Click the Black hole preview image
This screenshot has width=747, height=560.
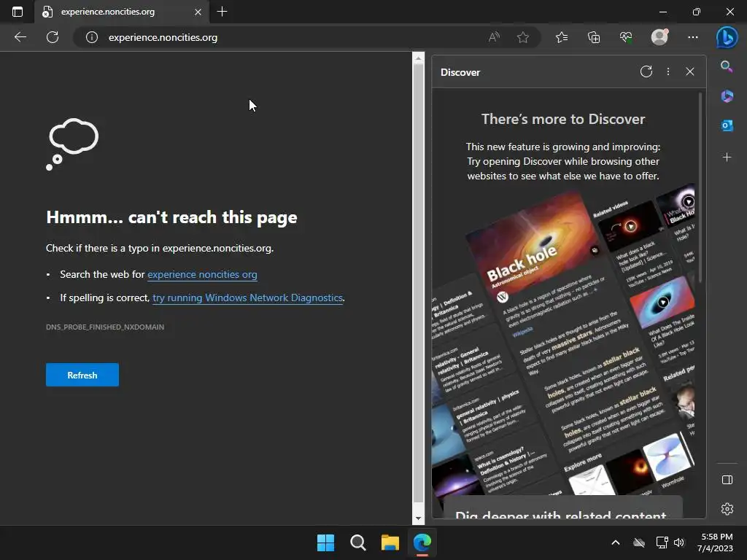coord(531,242)
